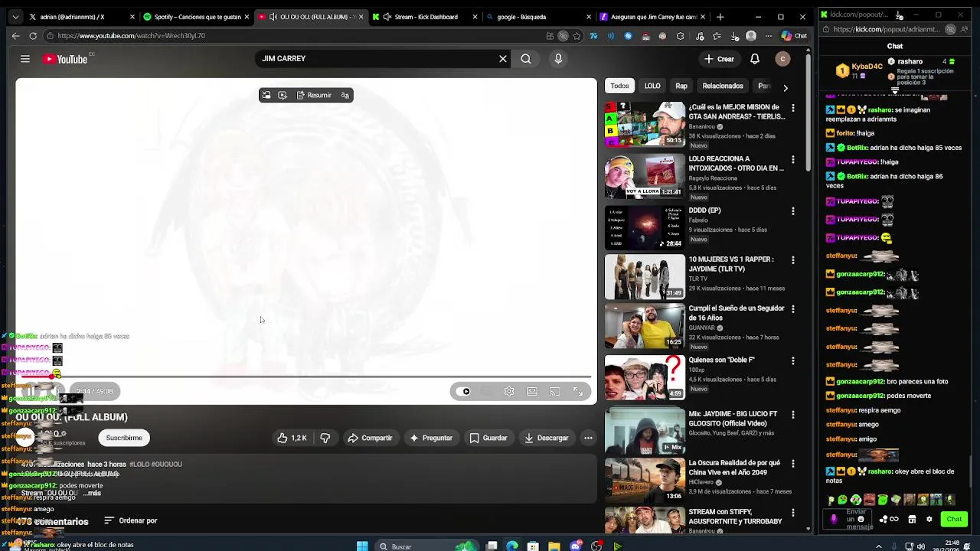Open the YouTube notifications bell
980x551 pixels.
[x=755, y=59]
